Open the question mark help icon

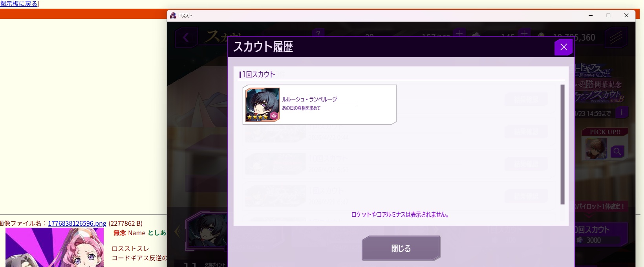tap(318, 33)
